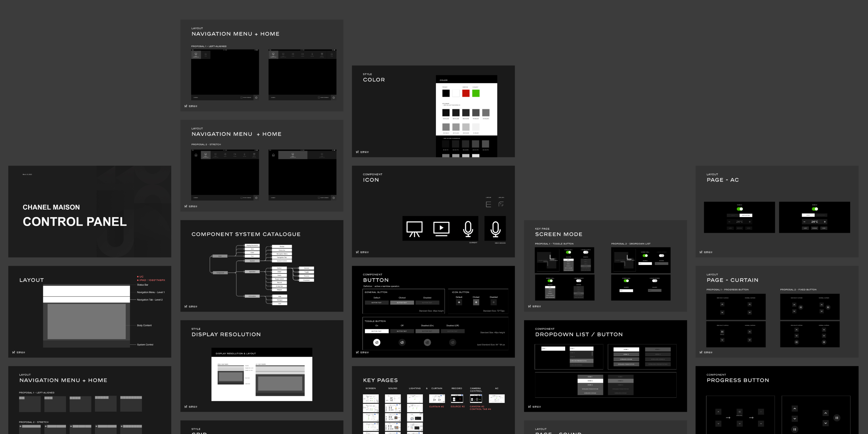Open the Curtain #2 thumbnail in Key Pages
This screenshot has width=868, height=434.
click(x=437, y=399)
